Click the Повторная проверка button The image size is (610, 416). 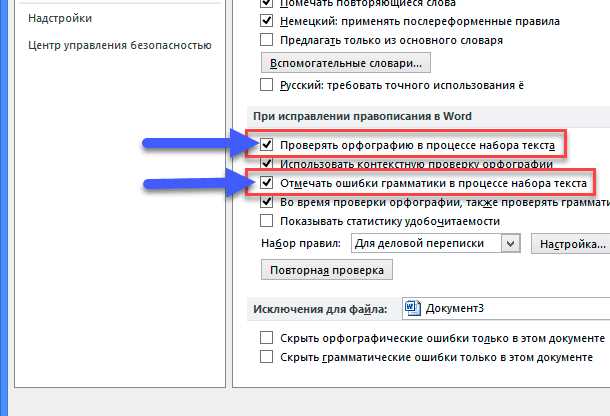(x=327, y=270)
